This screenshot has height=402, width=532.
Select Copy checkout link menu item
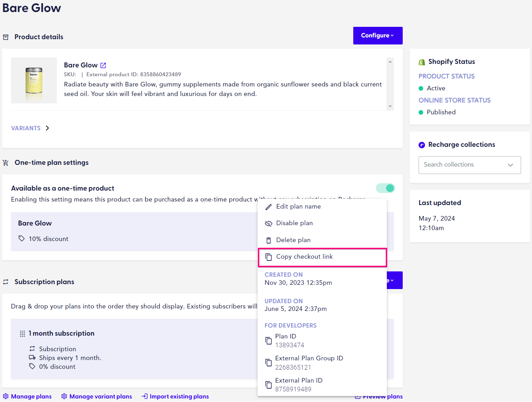[322, 257]
